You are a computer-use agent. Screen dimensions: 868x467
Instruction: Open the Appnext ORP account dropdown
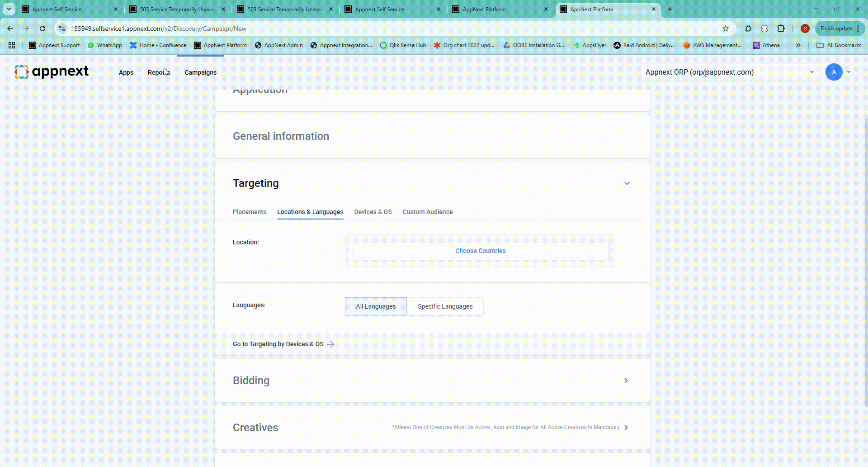coord(731,72)
